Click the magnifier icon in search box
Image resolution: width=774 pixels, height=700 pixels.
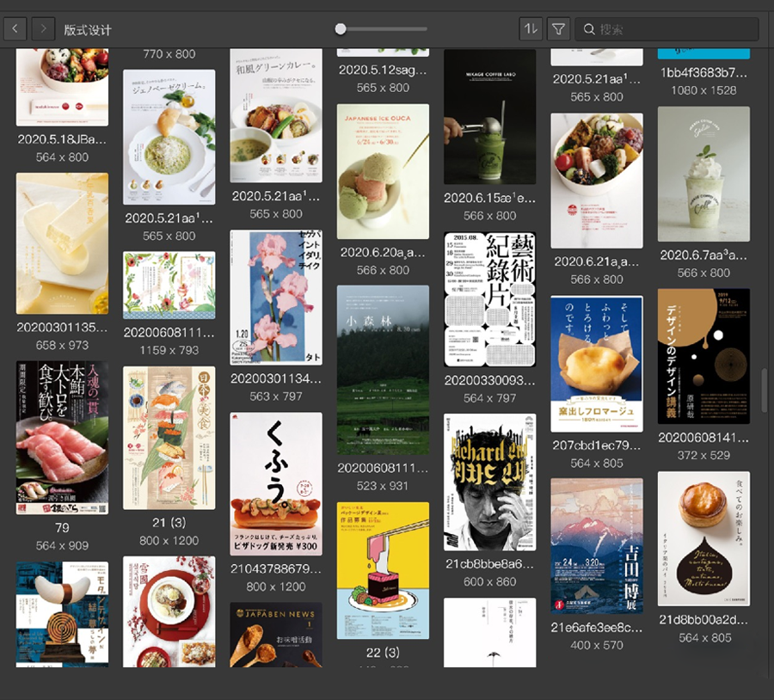tap(589, 29)
